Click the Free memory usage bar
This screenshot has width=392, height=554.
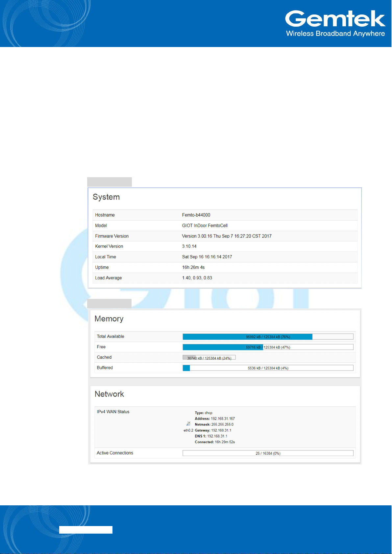click(x=268, y=347)
